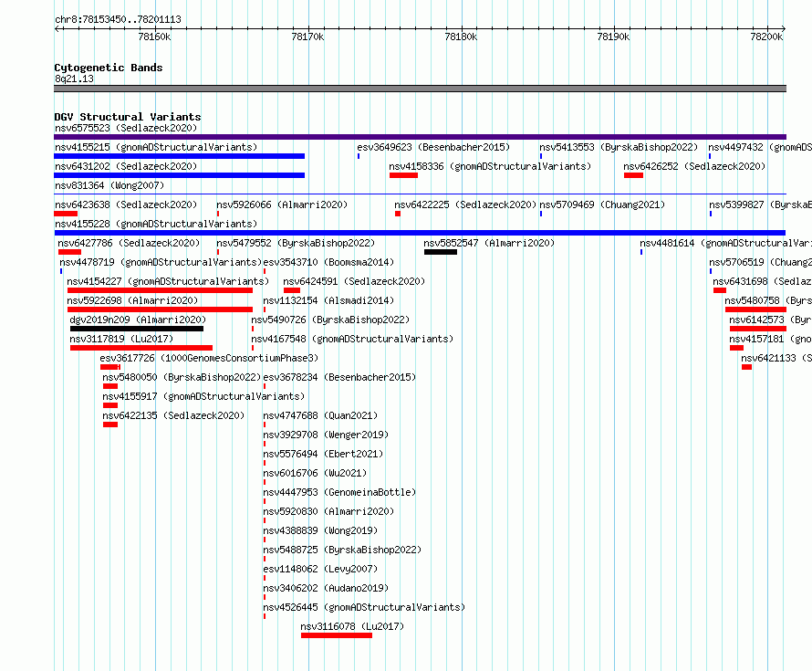
Task: Click the chr8:78153450..78201113 coordinates text
Action: [x=118, y=19]
